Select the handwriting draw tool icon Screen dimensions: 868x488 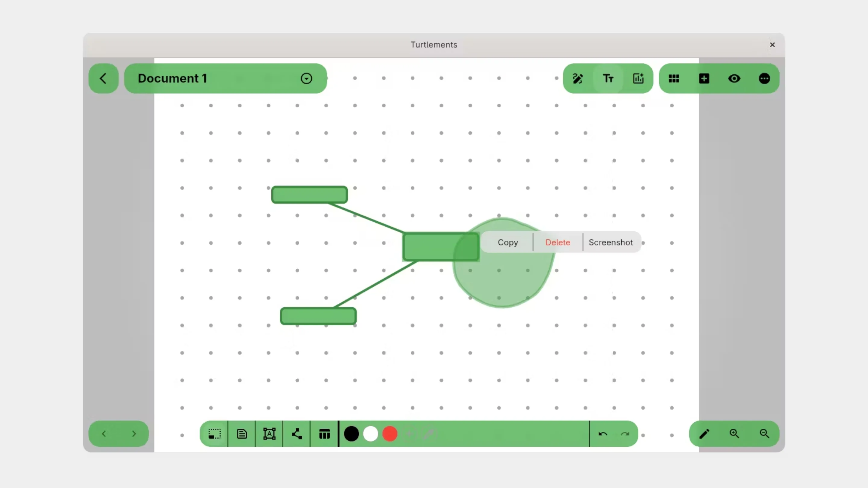click(578, 78)
